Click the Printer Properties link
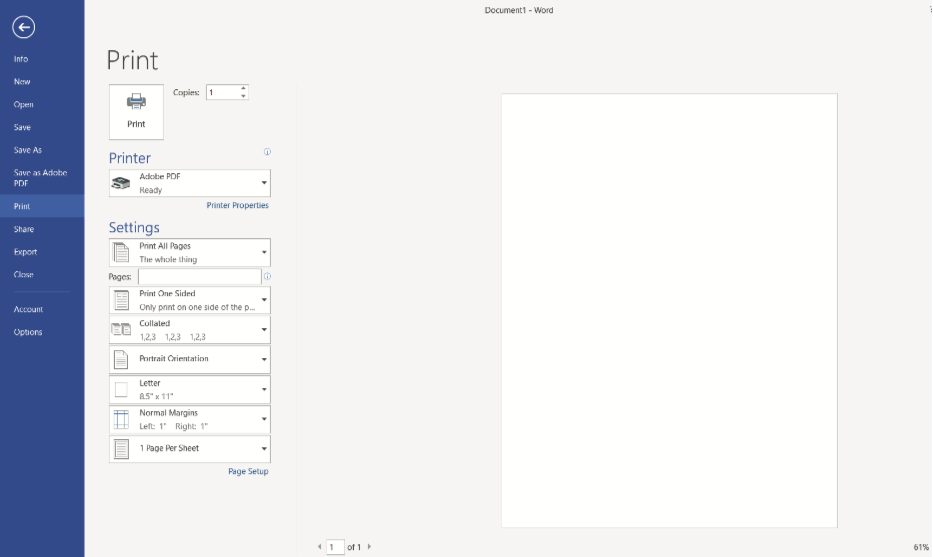This screenshot has height=557, width=933. coord(237,206)
